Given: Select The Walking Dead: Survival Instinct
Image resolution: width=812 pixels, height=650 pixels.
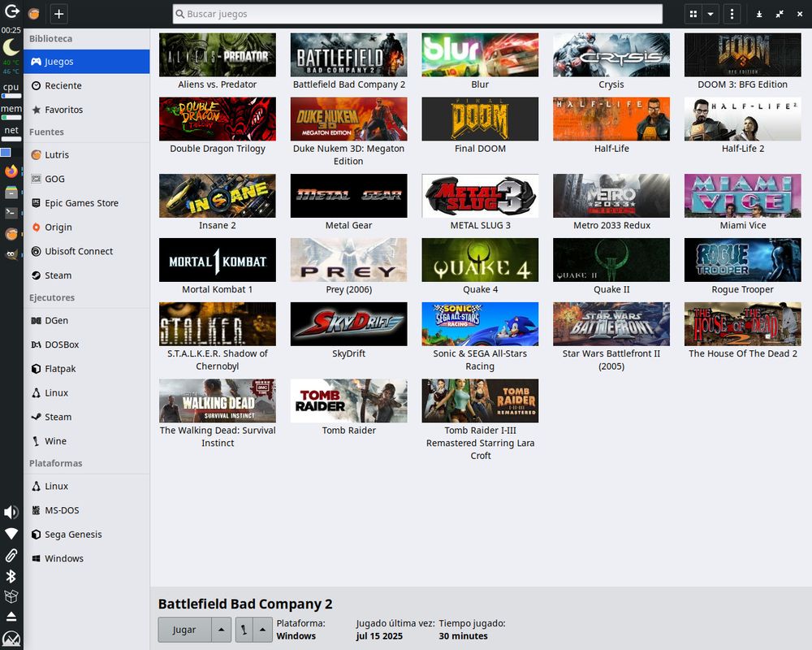Looking at the screenshot, I should coord(218,414).
